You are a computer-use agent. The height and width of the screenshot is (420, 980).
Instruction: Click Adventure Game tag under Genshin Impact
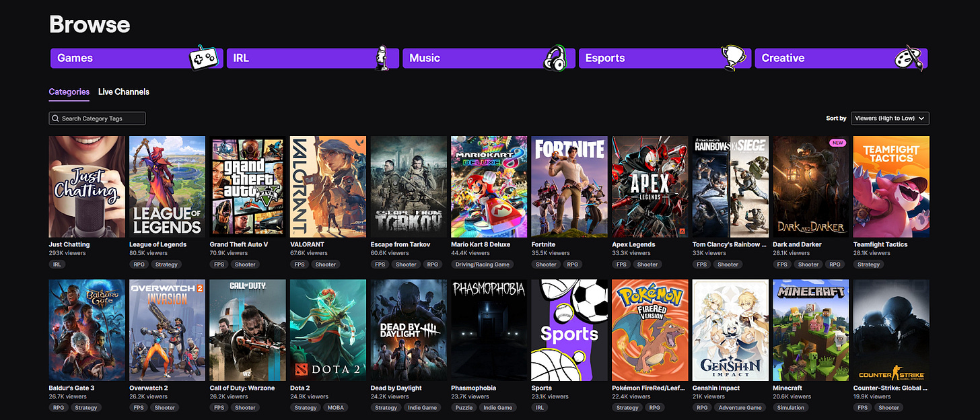740,408
